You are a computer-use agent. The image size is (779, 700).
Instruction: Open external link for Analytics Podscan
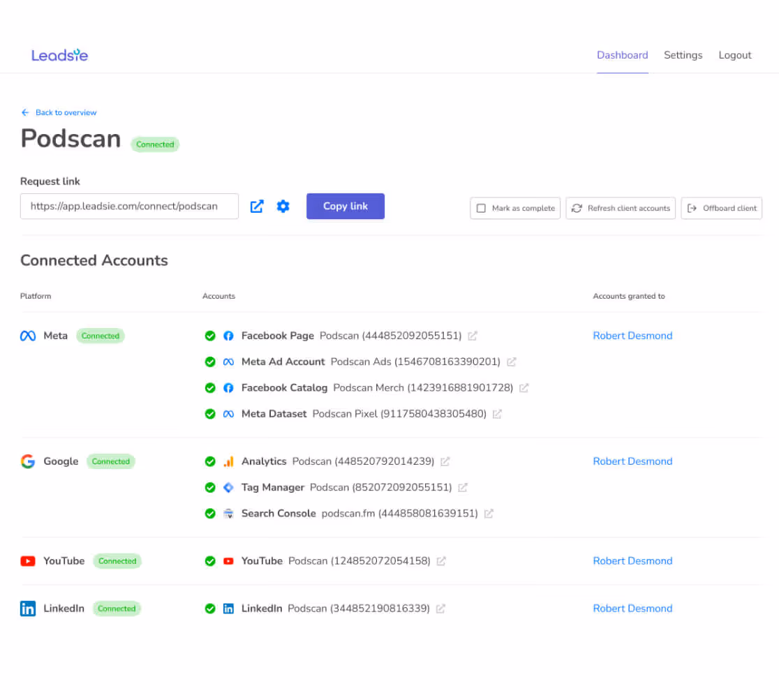tap(445, 461)
